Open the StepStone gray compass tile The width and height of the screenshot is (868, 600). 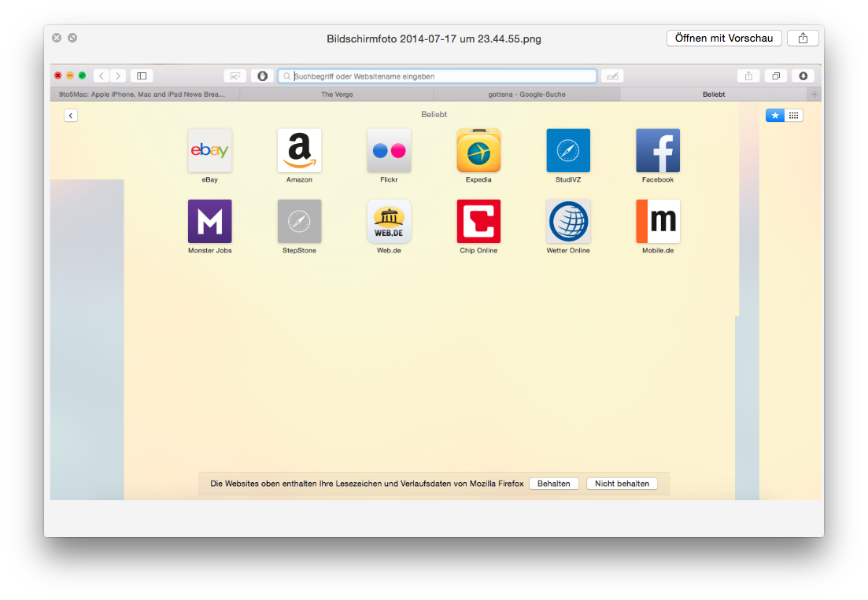[300, 221]
